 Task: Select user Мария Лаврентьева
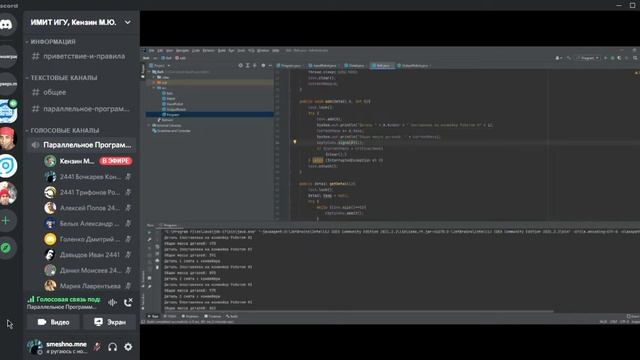pos(88,286)
